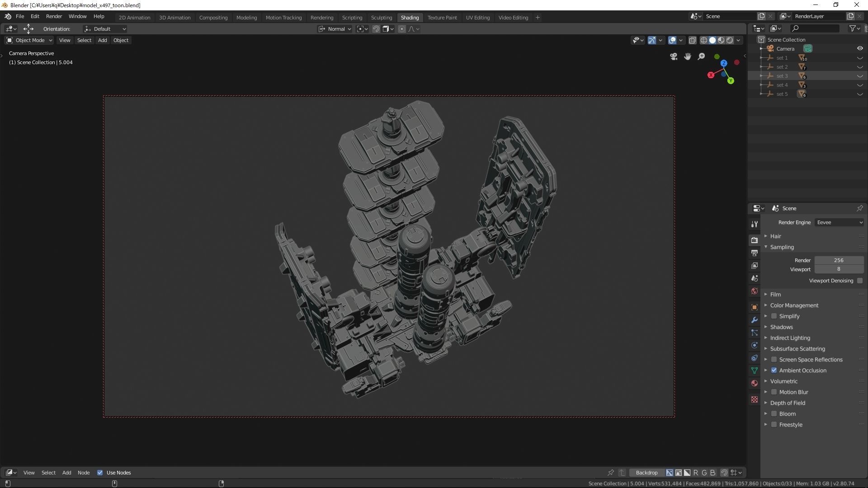This screenshot has width=868, height=488.
Task: Enable the Motion Blur checkbox
Action: tap(774, 392)
